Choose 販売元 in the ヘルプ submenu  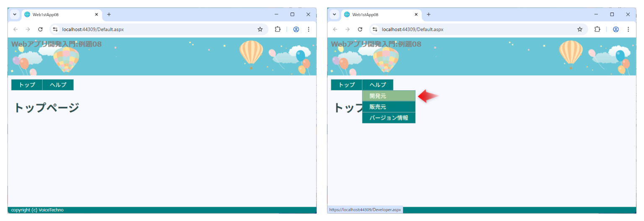389,107
